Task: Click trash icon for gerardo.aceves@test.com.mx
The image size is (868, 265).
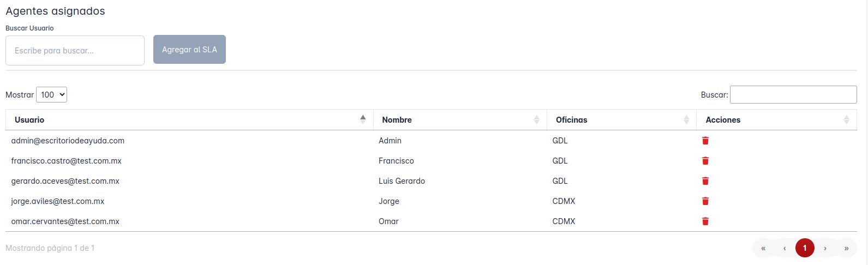Action: [x=705, y=181]
